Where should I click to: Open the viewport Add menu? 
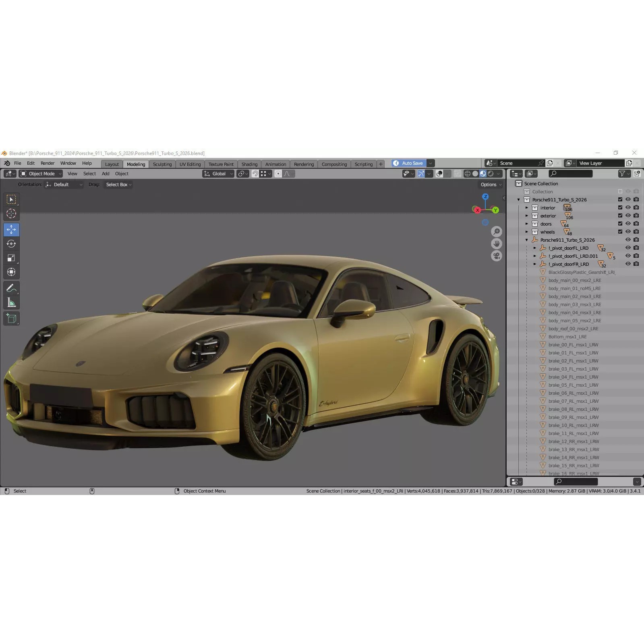click(x=106, y=174)
